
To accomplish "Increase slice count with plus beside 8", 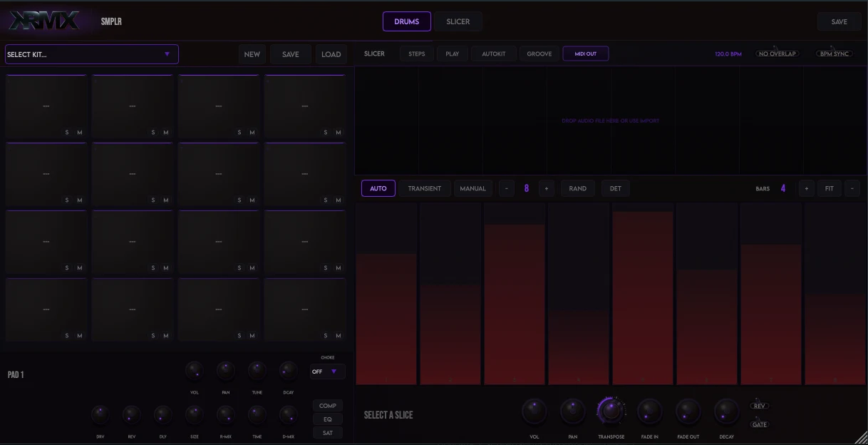I will (547, 188).
